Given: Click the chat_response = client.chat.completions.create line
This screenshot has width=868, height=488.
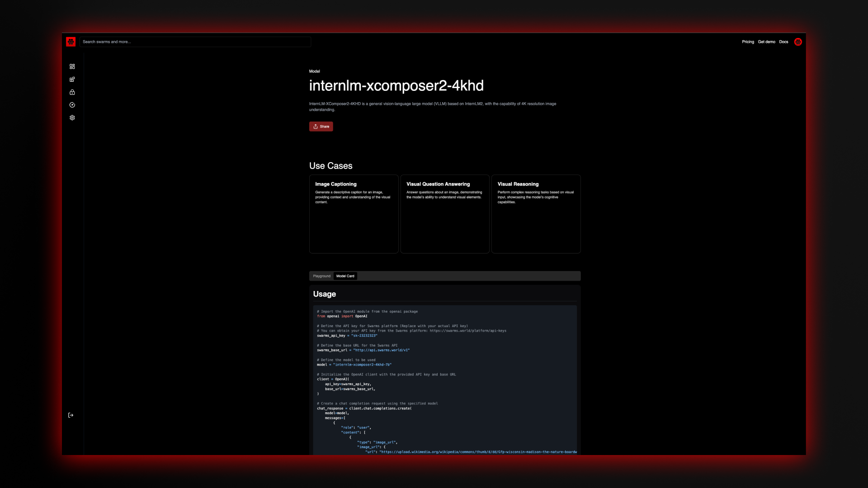Looking at the screenshot, I should point(364,408).
